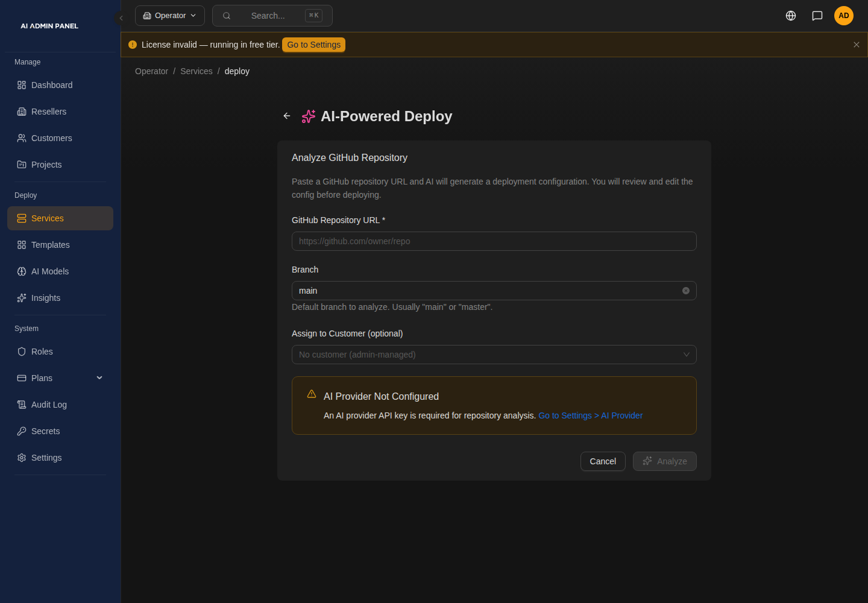Open Dashboard in the sidebar
The image size is (868, 603).
60,85
